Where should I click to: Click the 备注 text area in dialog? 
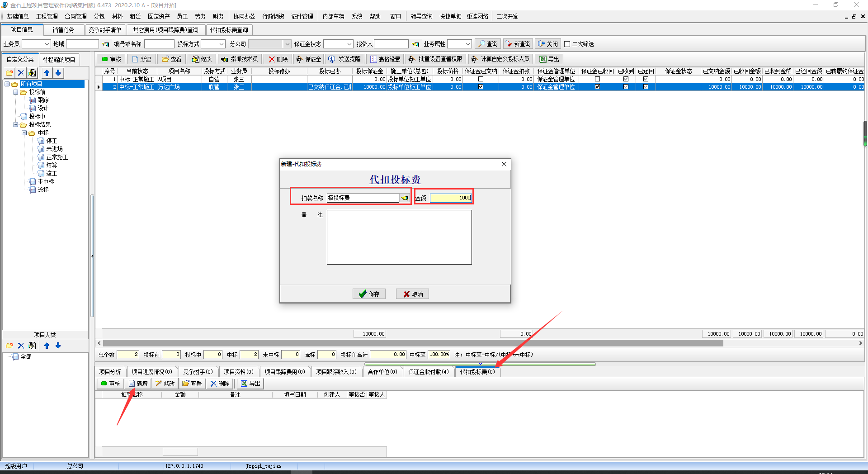[399, 237]
